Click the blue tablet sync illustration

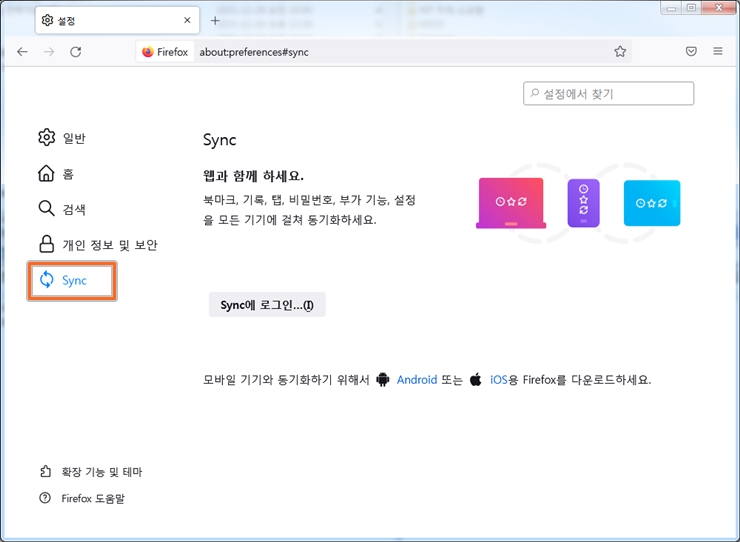coord(652,203)
